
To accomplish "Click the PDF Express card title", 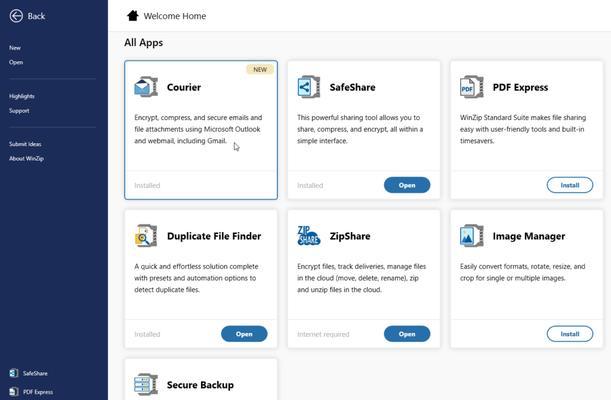I will point(520,87).
